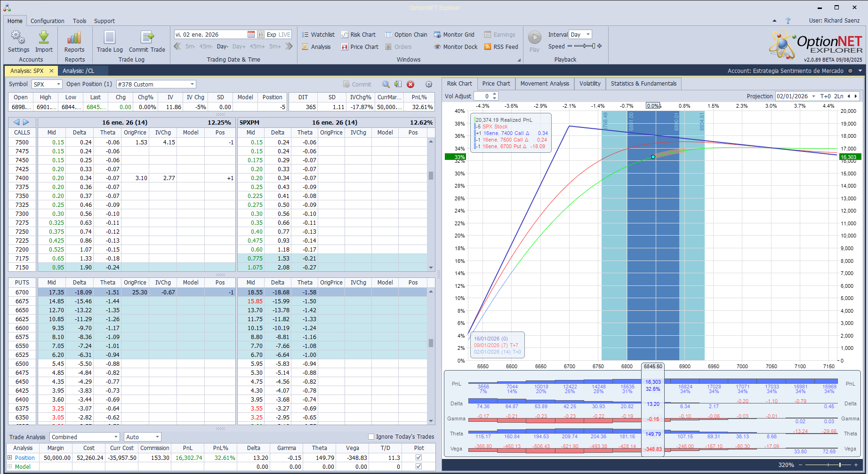
Task: Expand the Model row in Trade Analysis
Action: [x=10, y=466]
